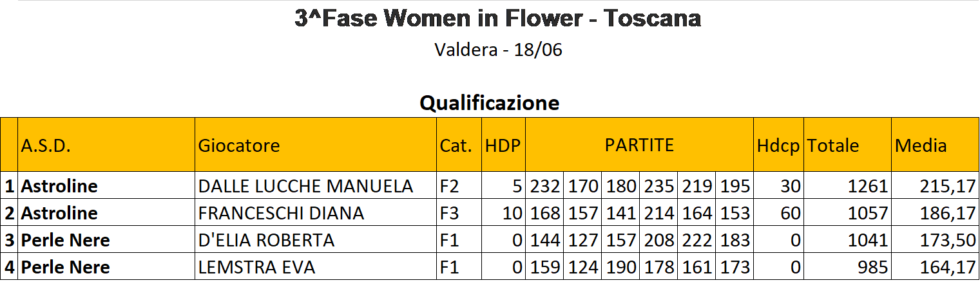Click the DALLE LUCCHE MANUELA cell

click(x=316, y=186)
